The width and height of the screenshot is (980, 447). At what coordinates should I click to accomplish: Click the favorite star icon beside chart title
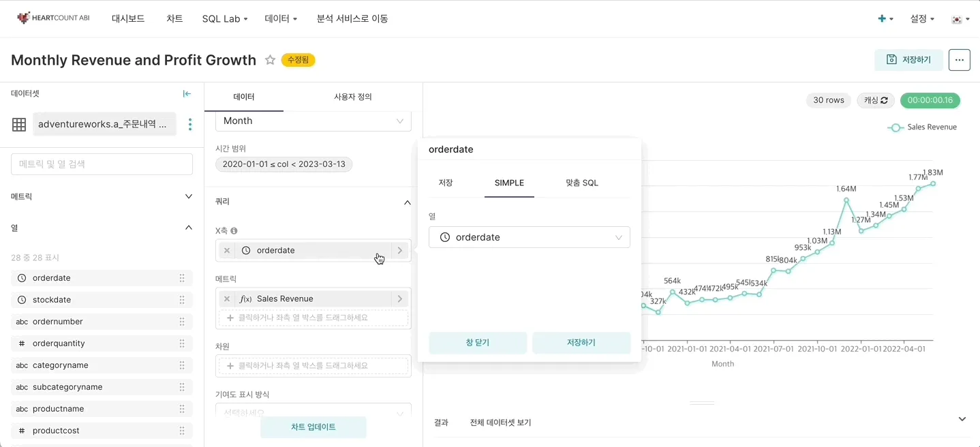click(x=270, y=60)
